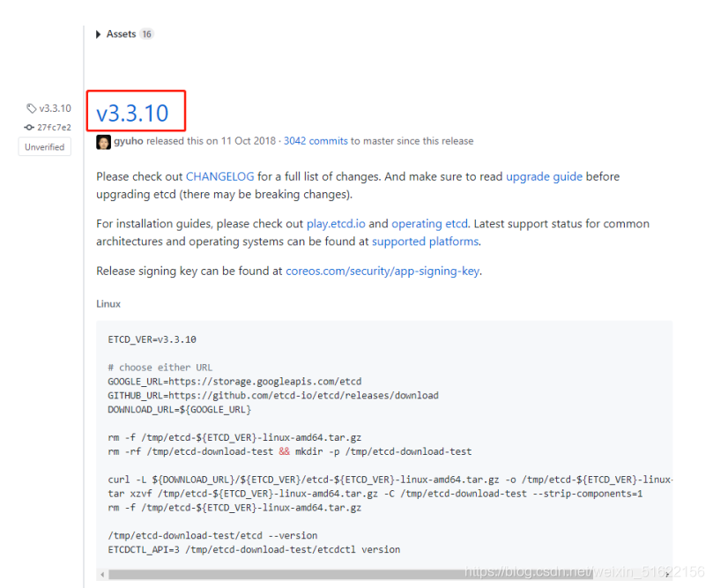Open the v3.3.10 release title link
The image size is (713, 588).
tap(132, 113)
